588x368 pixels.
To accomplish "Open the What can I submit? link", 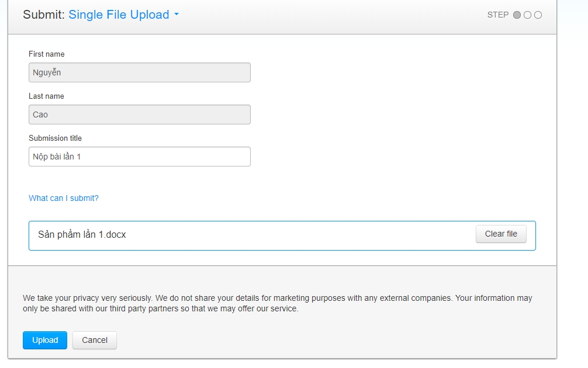I will tap(63, 198).
